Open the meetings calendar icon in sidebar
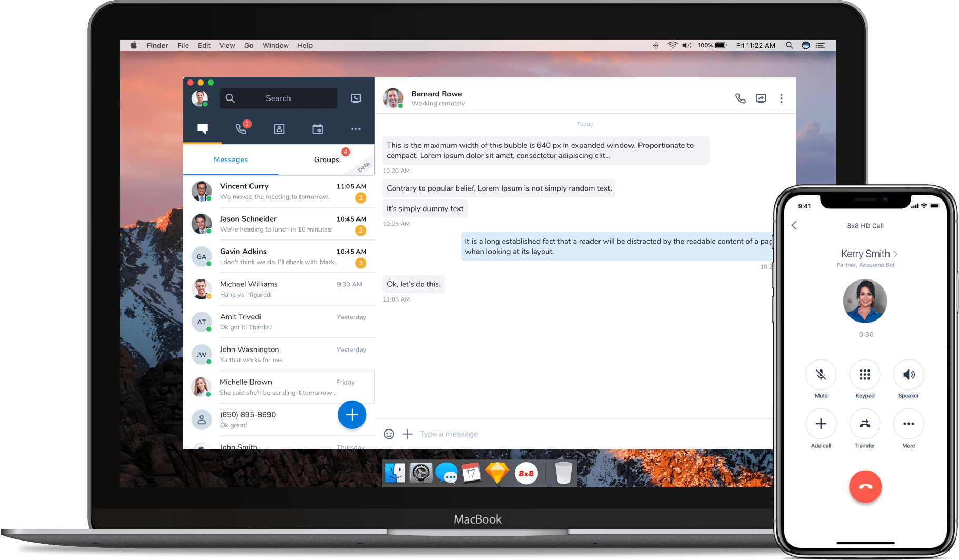This screenshot has height=560, width=959. (x=317, y=129)
